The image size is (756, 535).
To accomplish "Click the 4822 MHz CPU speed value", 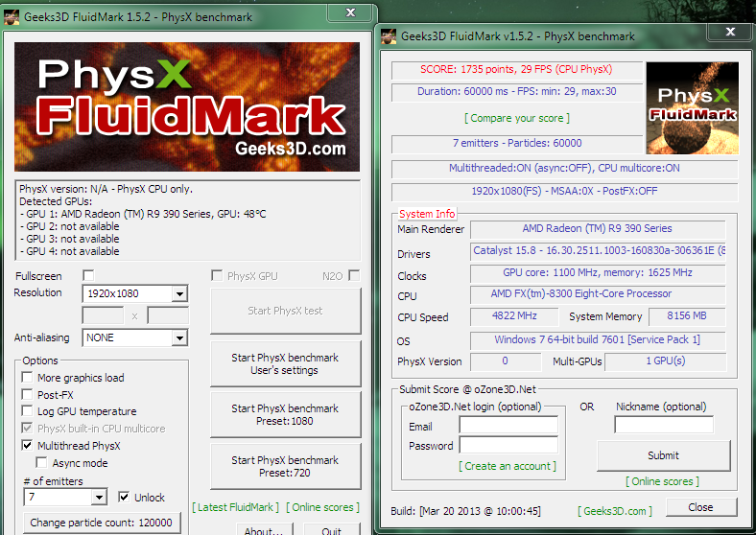I will [x=514, y=316].
